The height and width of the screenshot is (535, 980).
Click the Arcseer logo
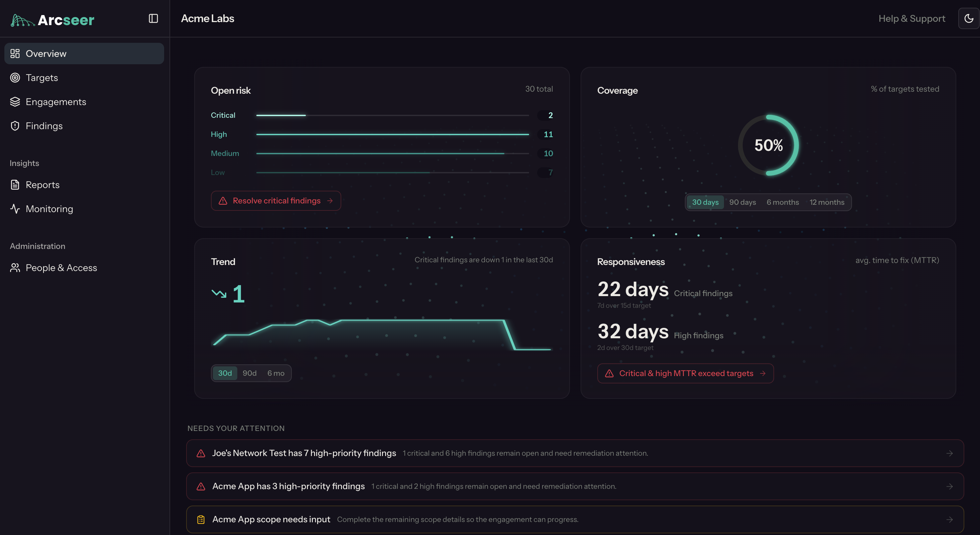pyautogui.click(x=52, y=20)
